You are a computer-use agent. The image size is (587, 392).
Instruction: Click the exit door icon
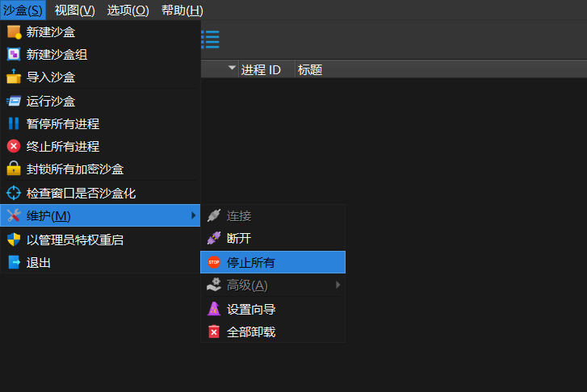point(14,262)
